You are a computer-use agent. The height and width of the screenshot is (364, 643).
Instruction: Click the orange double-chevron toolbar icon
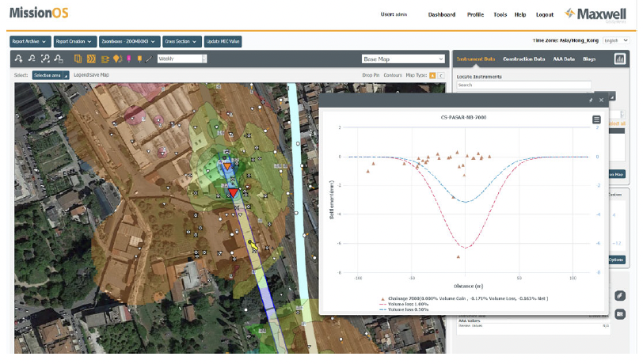[91, 59]
